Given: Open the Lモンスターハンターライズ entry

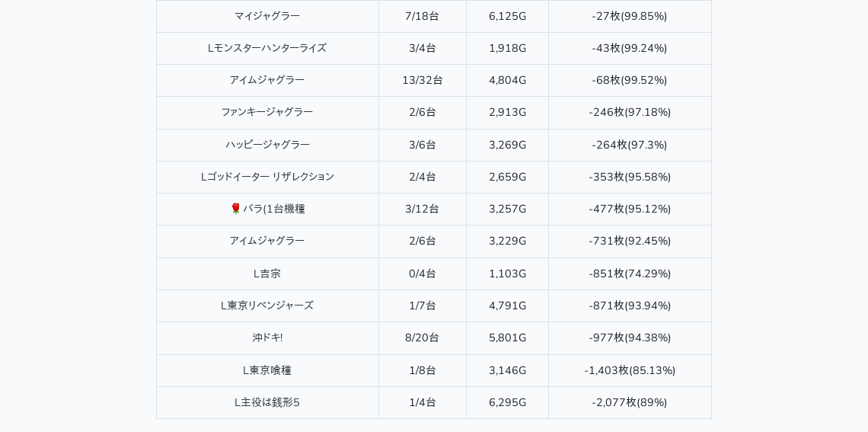Looking at the screenshot, I should pos(267,48).
